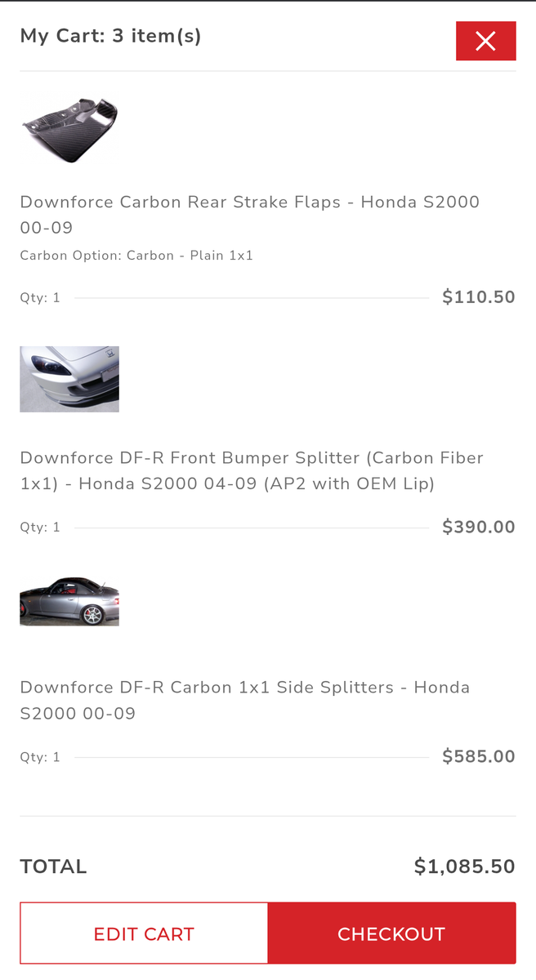Click the Front Bumper Splitter product image
Image resolution: width=536 pixels, height=980 pixels.
click(69, 379)
